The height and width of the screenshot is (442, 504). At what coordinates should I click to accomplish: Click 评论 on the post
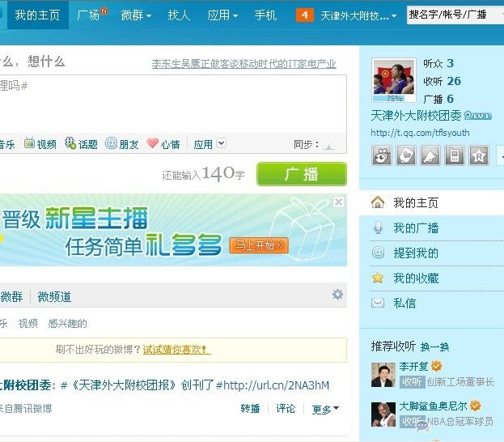(286, 409)
